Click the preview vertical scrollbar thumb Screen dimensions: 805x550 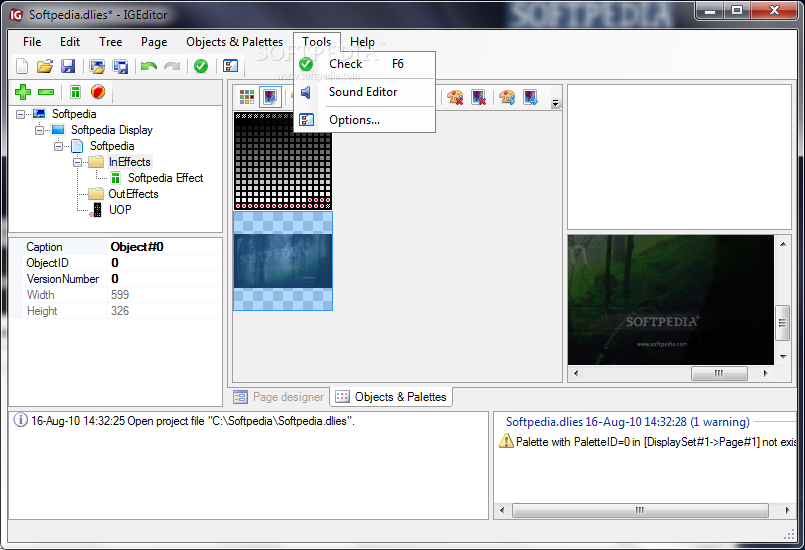[x=782, y=323]
